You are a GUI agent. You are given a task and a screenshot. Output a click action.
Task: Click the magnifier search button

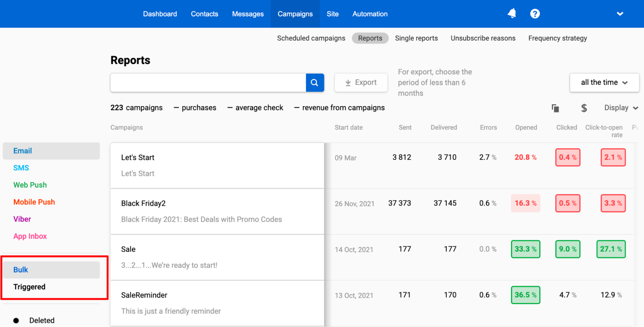coord(314,83)
